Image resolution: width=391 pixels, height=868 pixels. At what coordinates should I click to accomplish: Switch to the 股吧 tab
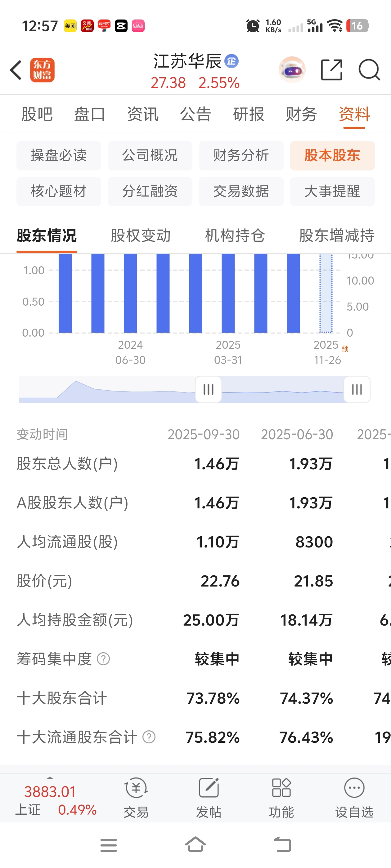(x=37, y=114)
